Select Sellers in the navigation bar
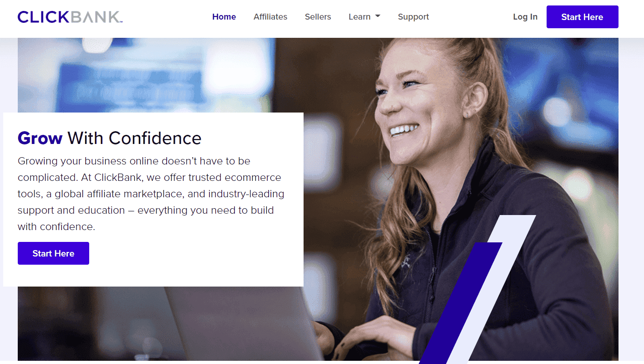644x364 pixels. tap(318, 17)
